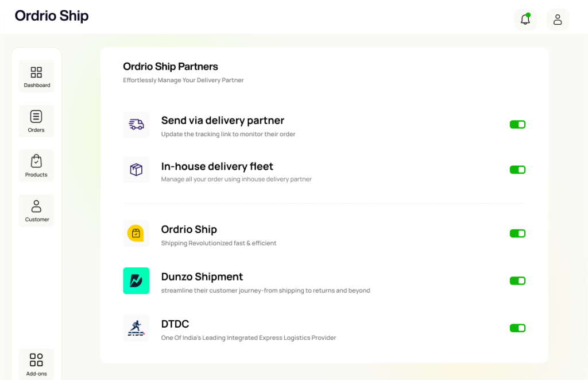
Task: Open Add-ons in the sidebar
Action: point(36,364)
